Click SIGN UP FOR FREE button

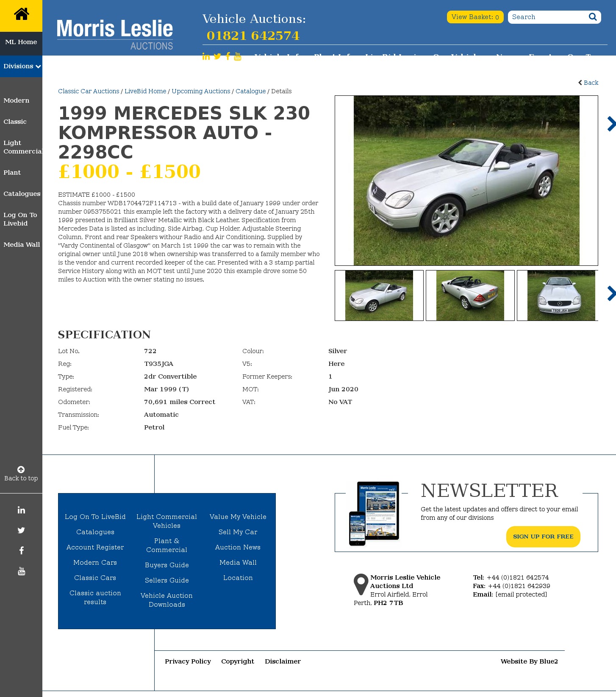pos(543,537)
